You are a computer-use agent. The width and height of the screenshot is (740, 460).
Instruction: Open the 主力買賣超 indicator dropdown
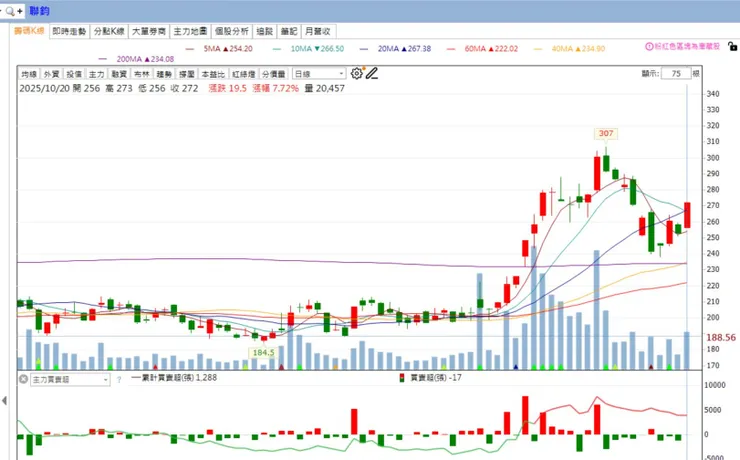pyautogui.click(x=70, y=379)
